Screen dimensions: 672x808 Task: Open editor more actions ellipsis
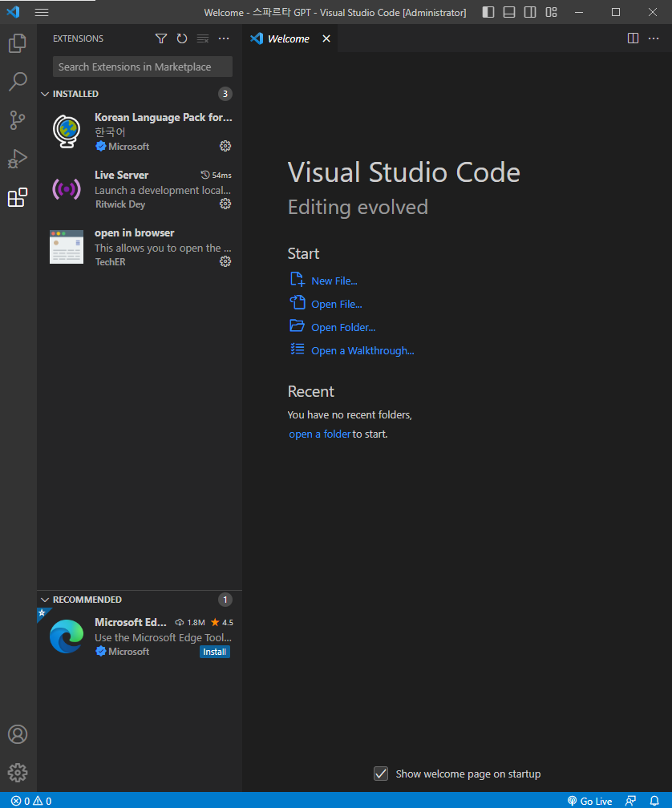(x=654, y=38)
